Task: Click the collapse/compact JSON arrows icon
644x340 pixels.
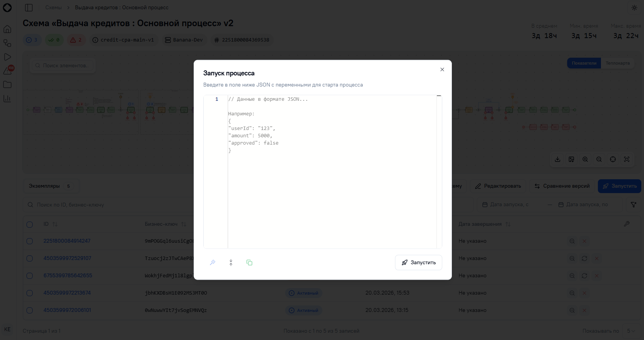Action: (231, 262)
